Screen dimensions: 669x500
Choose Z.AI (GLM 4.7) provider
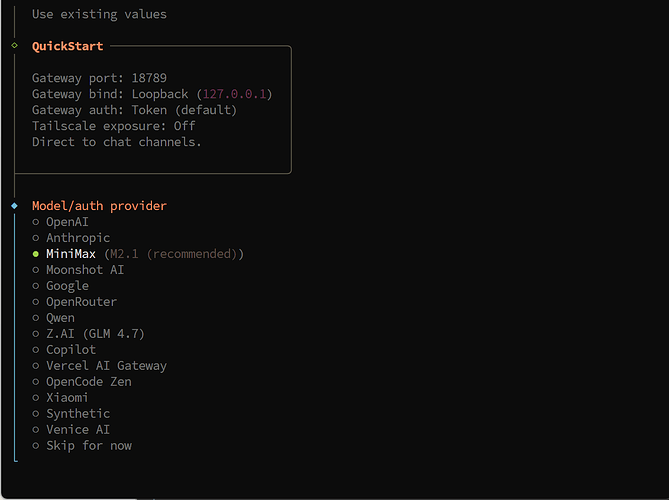89,334
